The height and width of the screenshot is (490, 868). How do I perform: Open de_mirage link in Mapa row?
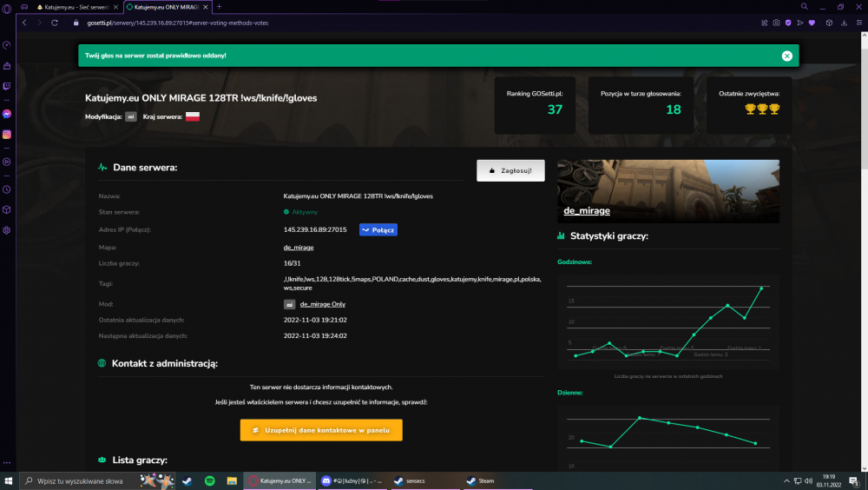[299, 248]
